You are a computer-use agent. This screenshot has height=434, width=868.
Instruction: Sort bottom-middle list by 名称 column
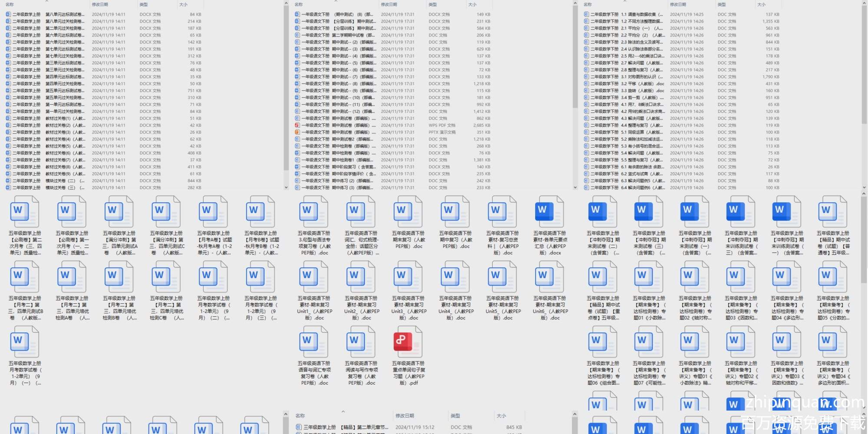(300, 416)
